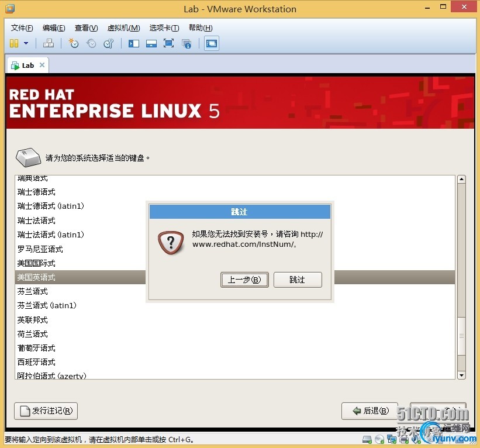
Task: Click the console view toolbar icon
Action: point(212,43)
